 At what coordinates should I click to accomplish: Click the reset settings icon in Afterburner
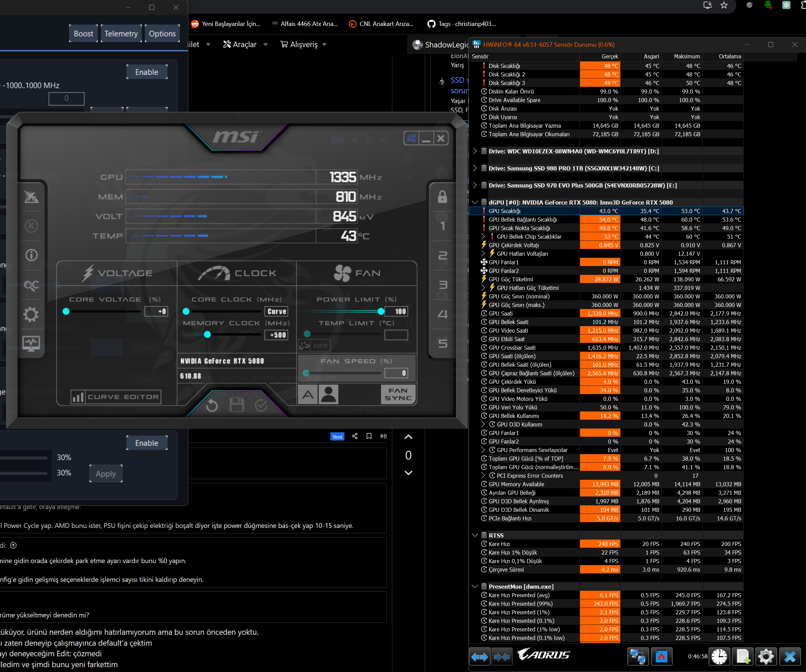211,406
